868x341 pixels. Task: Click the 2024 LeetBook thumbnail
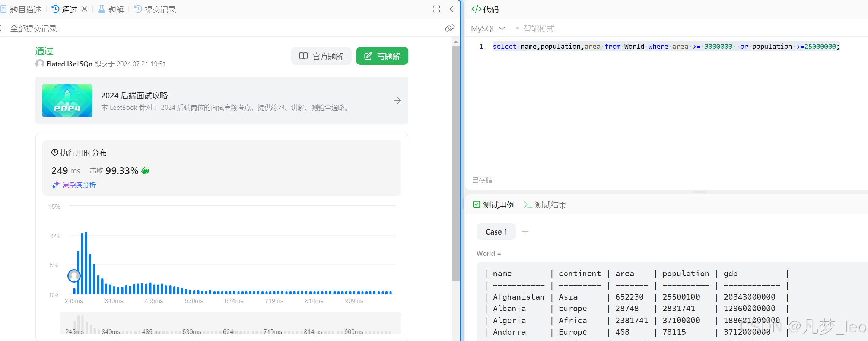(x=67, y=101)
